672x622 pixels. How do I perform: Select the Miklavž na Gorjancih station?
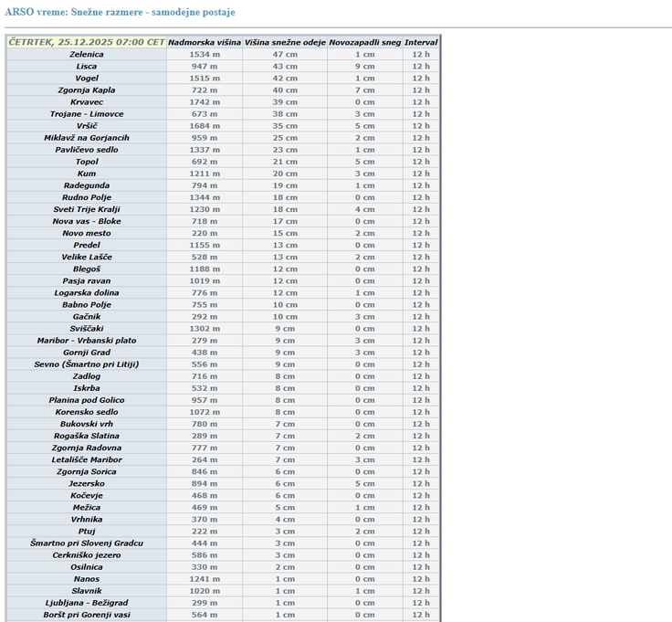pos(87,138)
